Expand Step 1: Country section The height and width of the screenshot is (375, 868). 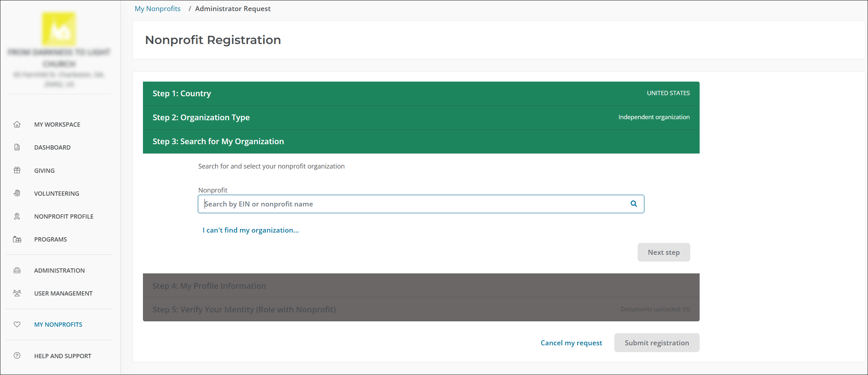tap(421, 93)
